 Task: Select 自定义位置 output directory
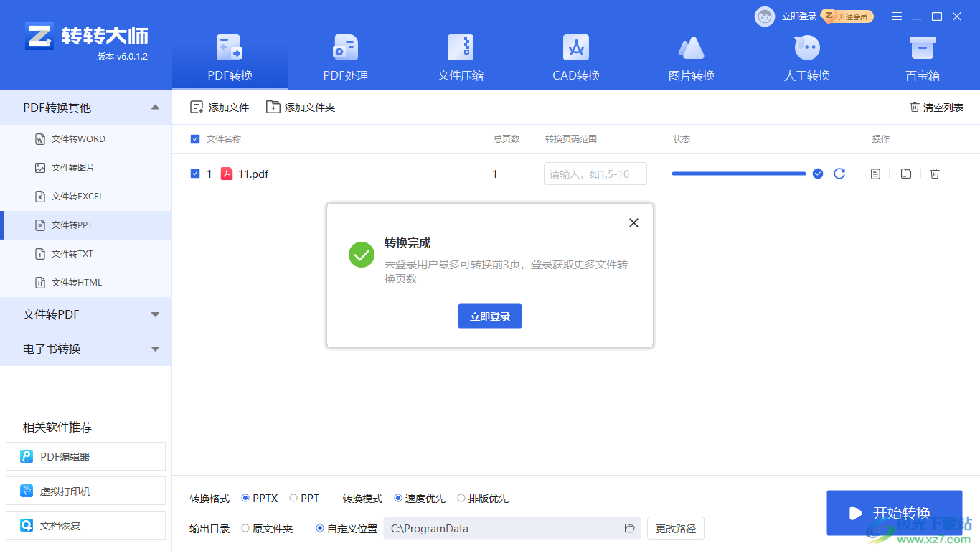tap(347, 529)
